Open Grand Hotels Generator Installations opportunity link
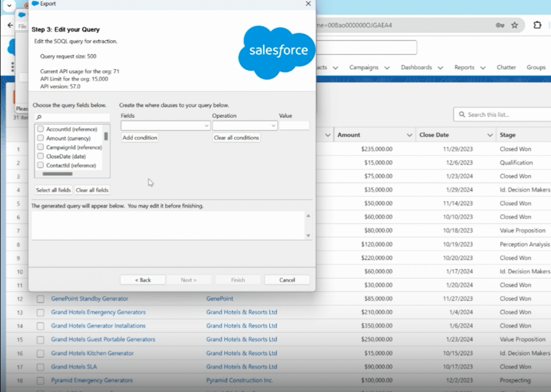Screen dimensions: 551x392 coord(99,326)
